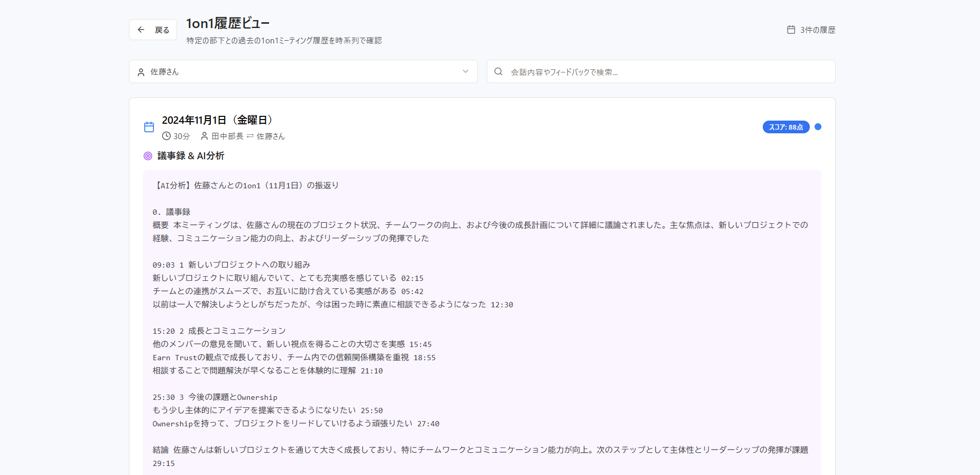The image size is (980, 475).
Task: Click the スコア: 88点 badge
Action: pos(785,127)
